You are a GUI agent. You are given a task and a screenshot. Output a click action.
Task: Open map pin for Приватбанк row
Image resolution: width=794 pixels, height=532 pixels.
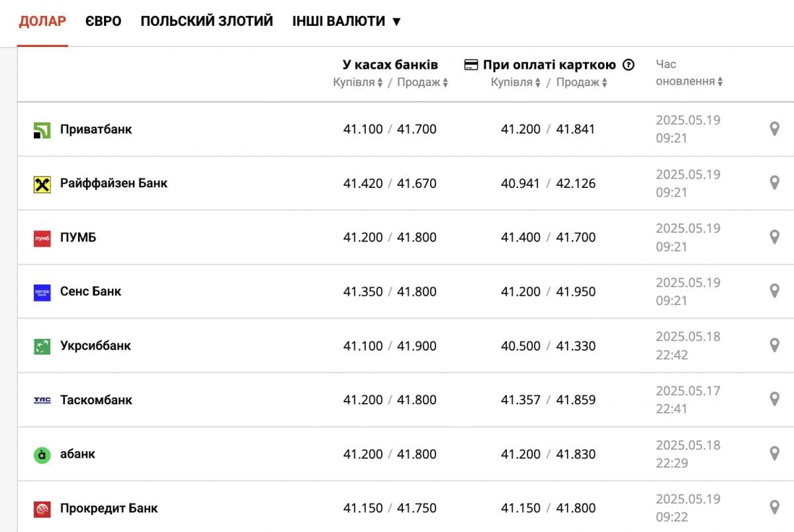pyautogui.click(x=774, y=129)
